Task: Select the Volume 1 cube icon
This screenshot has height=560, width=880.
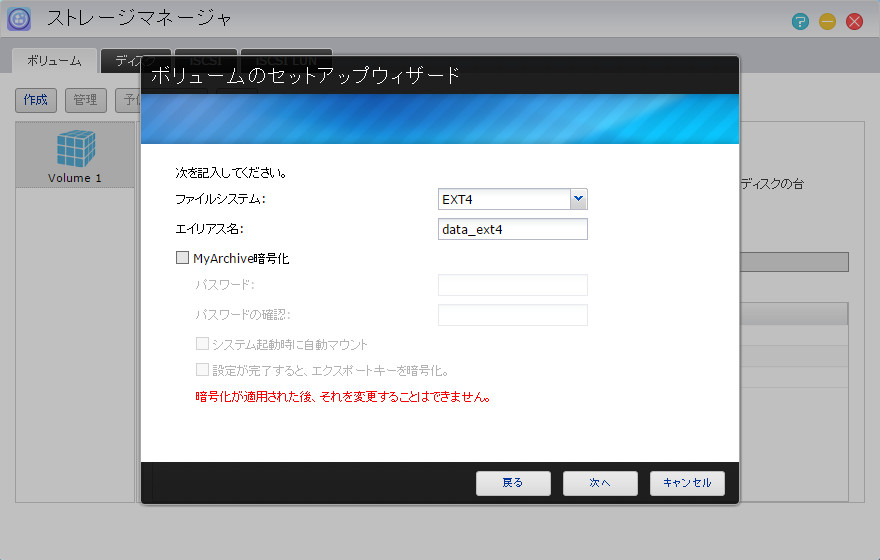Action: (x=76, y=149)
